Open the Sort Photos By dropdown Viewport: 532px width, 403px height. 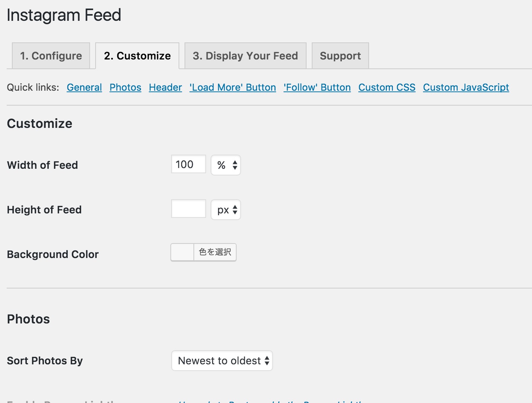pyautogui.click(x=222, y=361)
